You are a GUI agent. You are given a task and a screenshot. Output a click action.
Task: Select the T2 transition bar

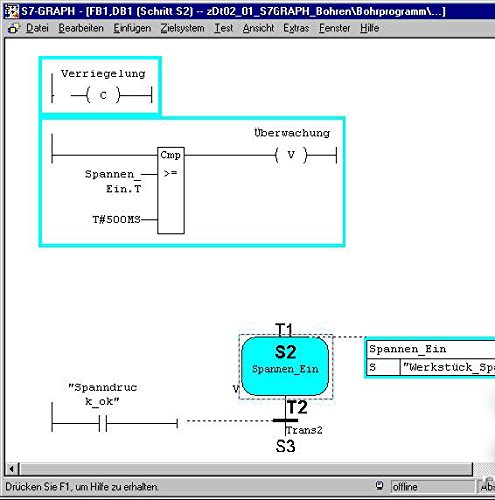click(285, 420)
